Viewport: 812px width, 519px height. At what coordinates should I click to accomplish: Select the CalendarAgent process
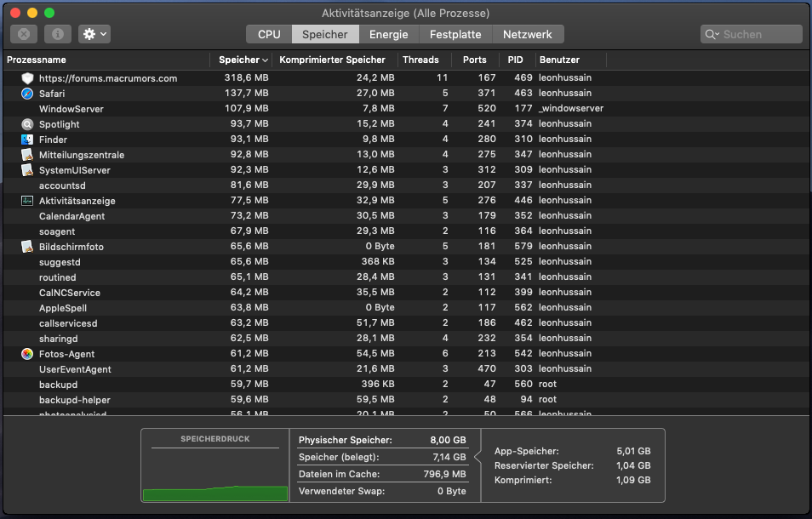click(406, 216)
